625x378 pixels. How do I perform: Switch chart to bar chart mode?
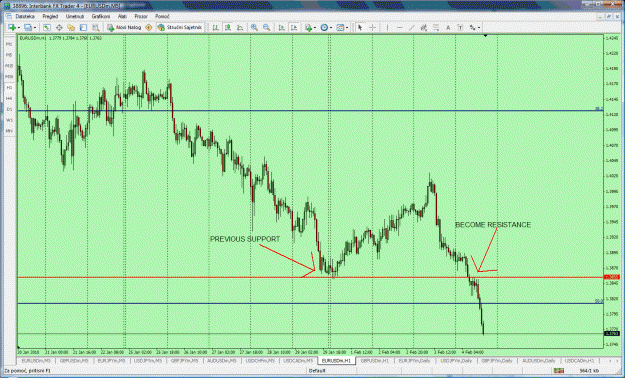tap(215, 28)
